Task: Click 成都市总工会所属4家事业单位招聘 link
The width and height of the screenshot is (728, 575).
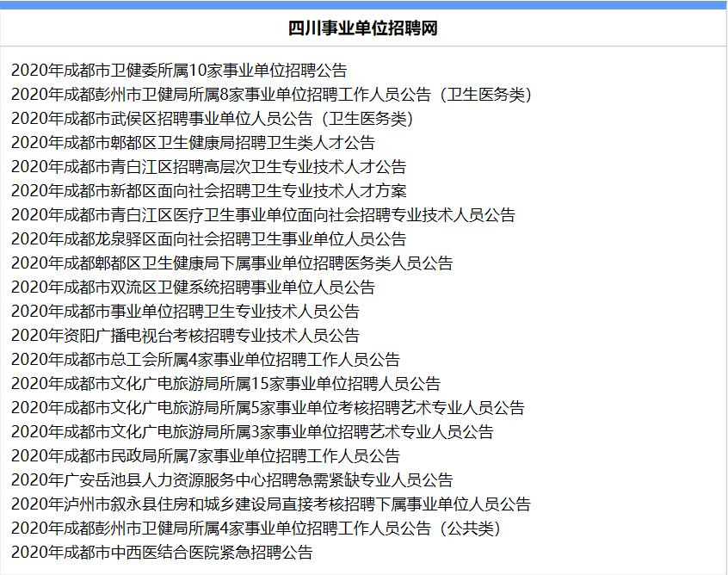Action: click(206, 360)
